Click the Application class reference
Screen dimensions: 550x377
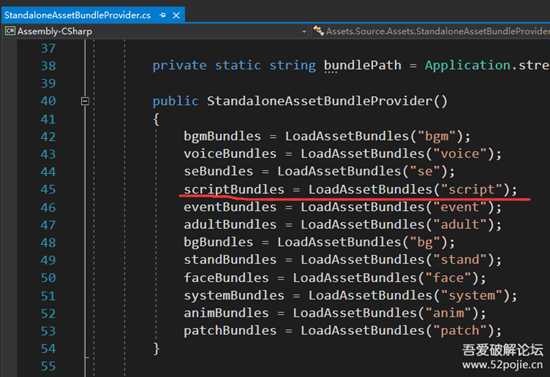pos(468,65)
